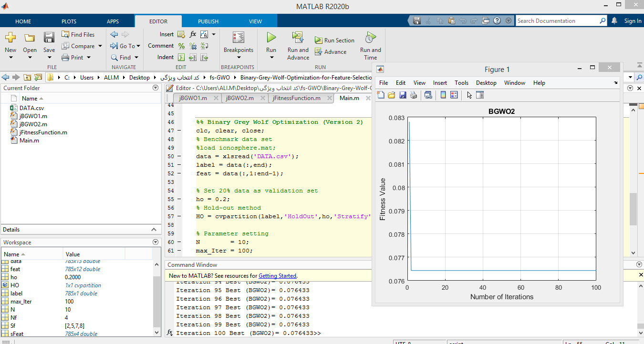Open the Save dropdown arrow
The image size is (644, 344).
point(49,58)
